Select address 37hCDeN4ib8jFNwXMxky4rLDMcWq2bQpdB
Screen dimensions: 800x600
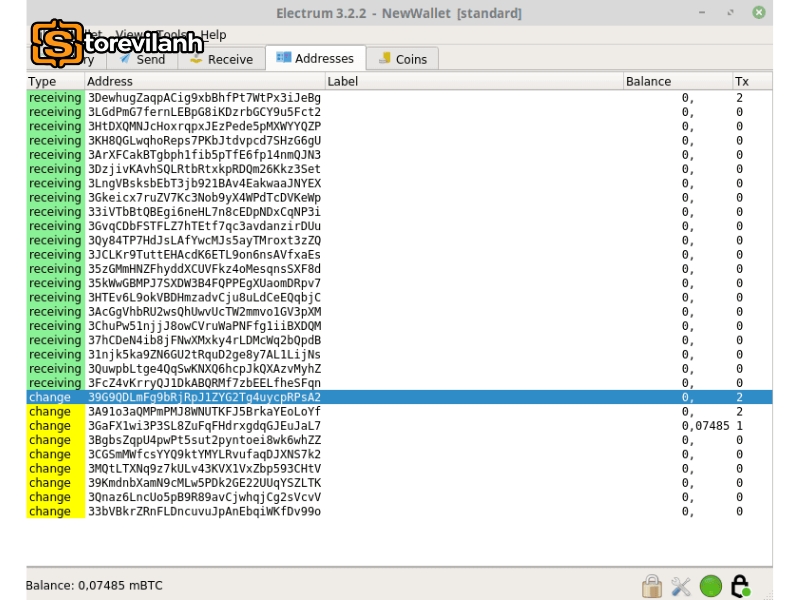coord(204,340)
